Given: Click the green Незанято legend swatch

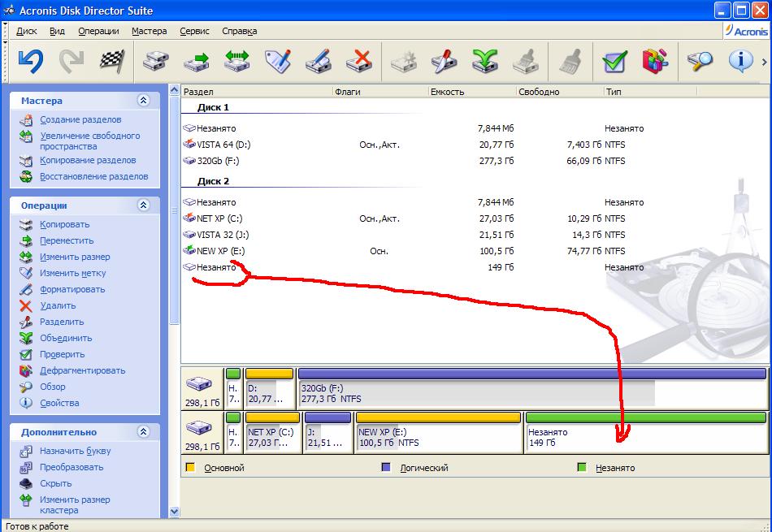Looking at the screenshot, I should click(x=582, y=468).
